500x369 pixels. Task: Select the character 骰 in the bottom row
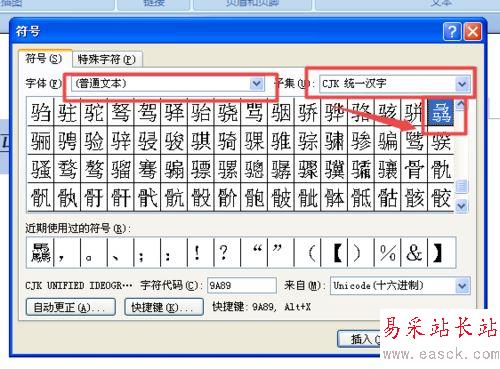[x=200, y=197]
